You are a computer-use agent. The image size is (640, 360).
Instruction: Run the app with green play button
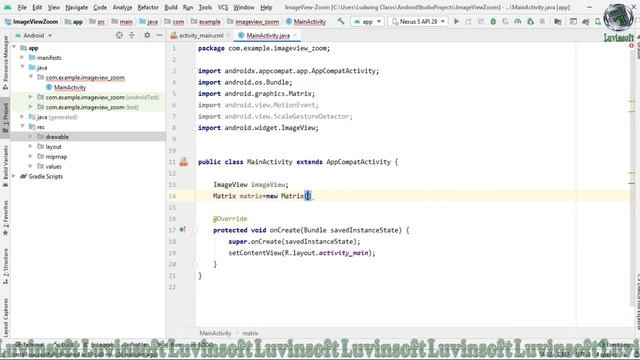click(x=456, y=21)
